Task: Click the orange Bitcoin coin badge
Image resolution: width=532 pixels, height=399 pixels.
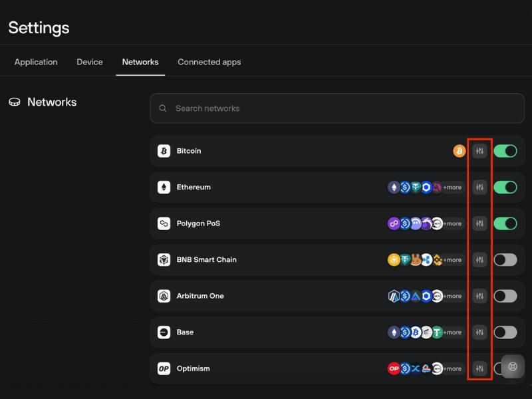Action: point(460,151)
